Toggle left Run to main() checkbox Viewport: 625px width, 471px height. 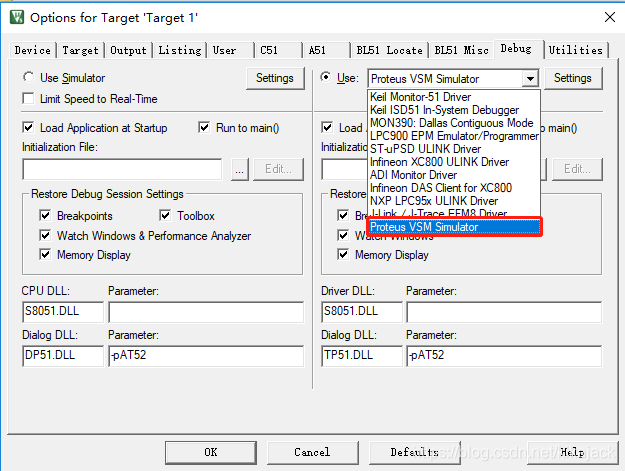tap(204, 128)
